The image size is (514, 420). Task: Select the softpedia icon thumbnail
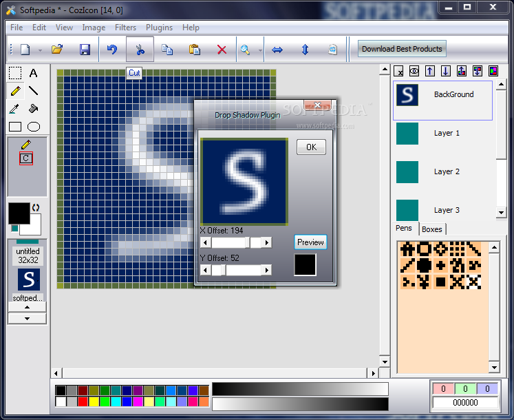pos(28,280)
